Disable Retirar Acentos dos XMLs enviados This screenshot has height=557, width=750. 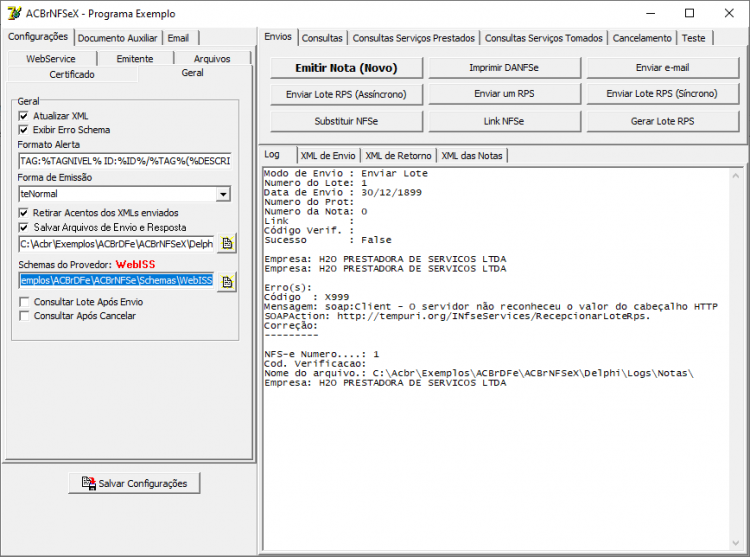(x=23, y=213)
